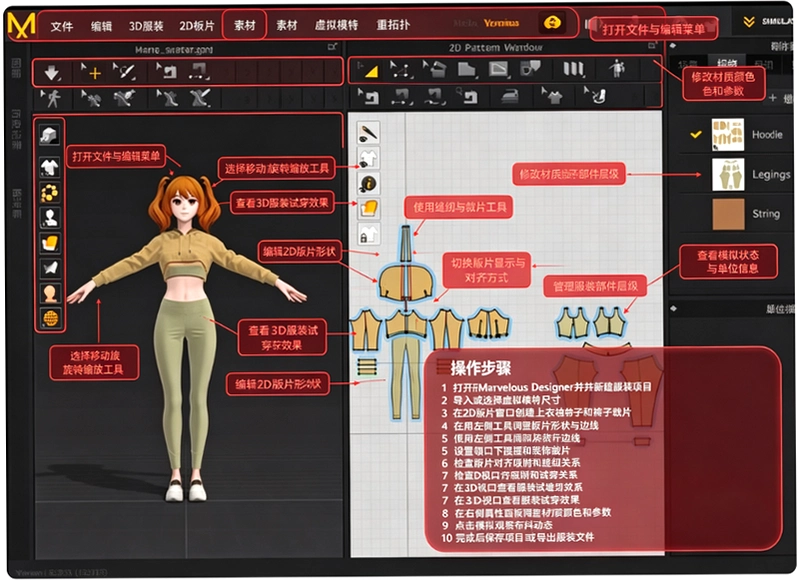Select the hood-shaped pattern piece in 2D window
799x580 pixels.
click(x=406, y=284)
